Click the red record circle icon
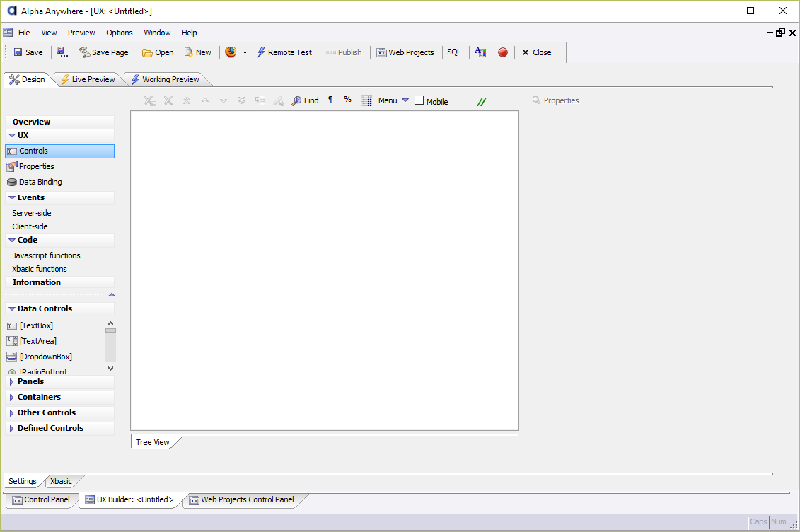The image size is (800, 532). pos(502,52)
